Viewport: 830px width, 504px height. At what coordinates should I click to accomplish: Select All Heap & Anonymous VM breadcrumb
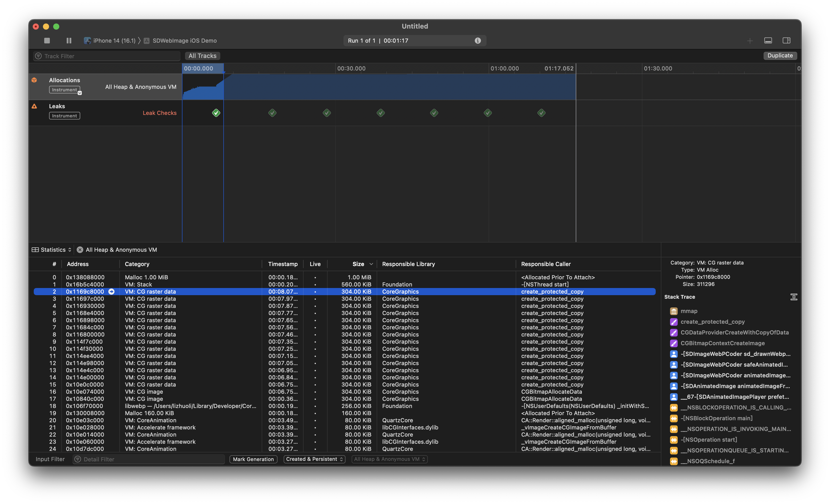(x=121, y=250)
